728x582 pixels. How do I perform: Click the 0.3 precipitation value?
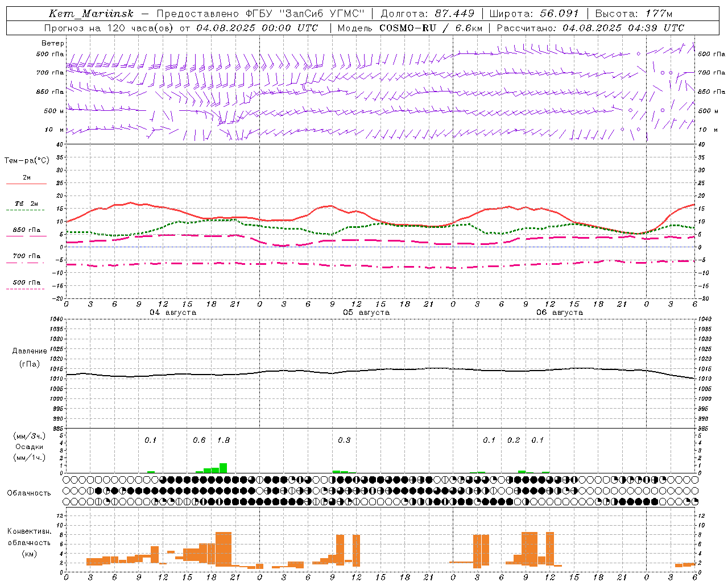click(344, 440)
